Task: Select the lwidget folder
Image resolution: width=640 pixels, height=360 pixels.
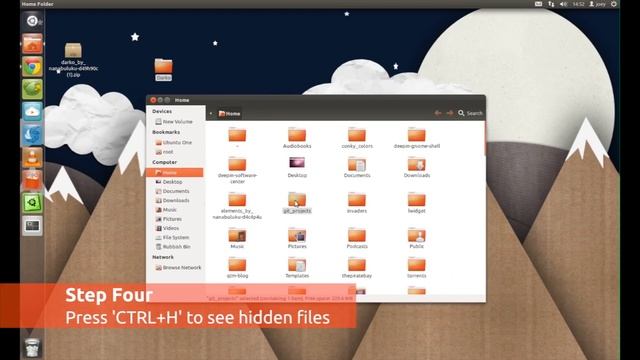Action: (417, 203)
